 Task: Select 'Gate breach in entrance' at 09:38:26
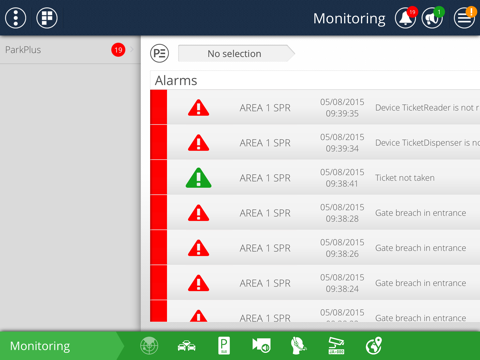420,248
